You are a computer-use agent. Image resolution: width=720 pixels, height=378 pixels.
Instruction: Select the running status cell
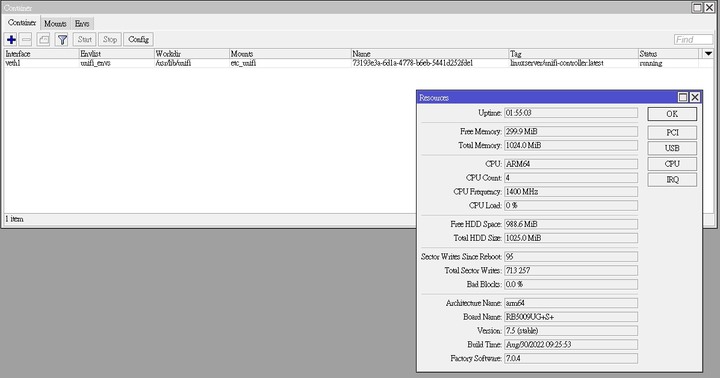coord(669,63)
